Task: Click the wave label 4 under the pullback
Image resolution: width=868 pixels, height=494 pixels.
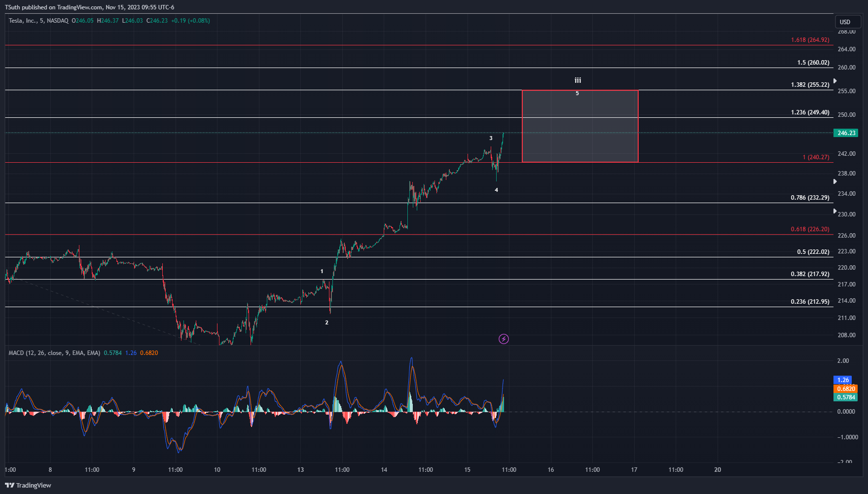Action: pos(497,190)
